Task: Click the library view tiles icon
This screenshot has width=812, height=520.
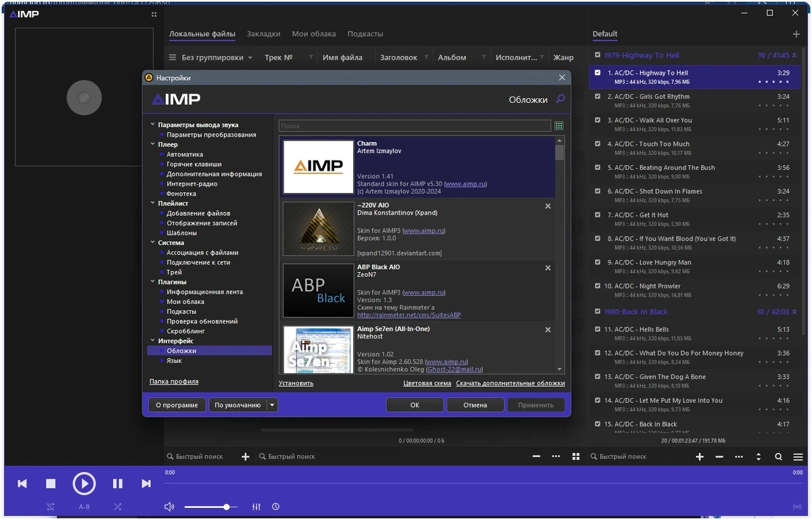Action: click(576, 456)
